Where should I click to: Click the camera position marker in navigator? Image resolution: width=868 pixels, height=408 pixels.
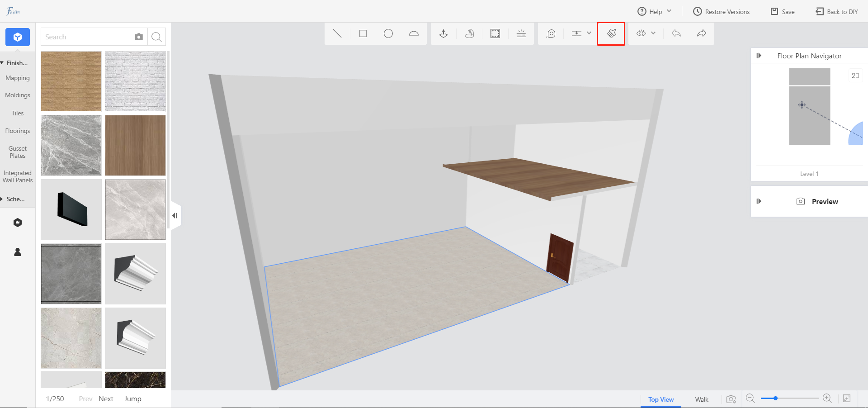802,105
